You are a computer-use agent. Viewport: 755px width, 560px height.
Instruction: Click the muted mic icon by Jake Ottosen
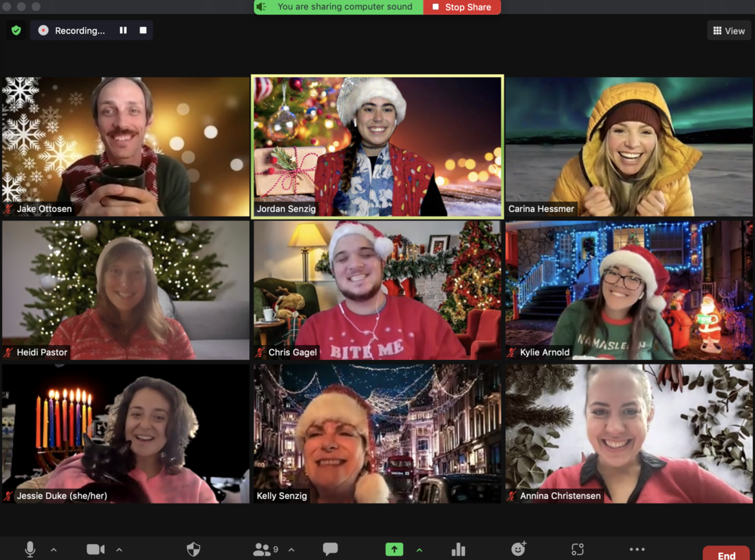click(x=8, y=208)
